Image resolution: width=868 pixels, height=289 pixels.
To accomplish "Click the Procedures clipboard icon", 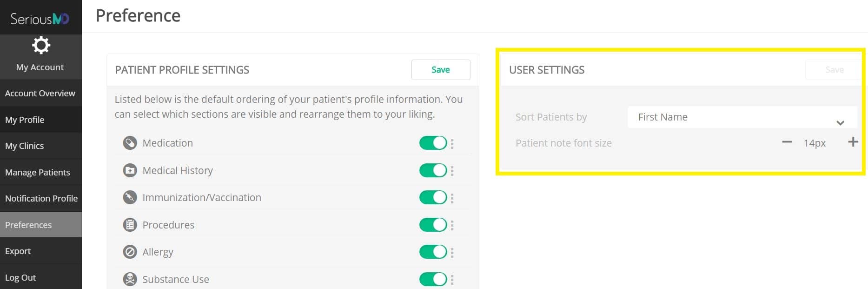I will pyautogui.click(x=130, y=225).
